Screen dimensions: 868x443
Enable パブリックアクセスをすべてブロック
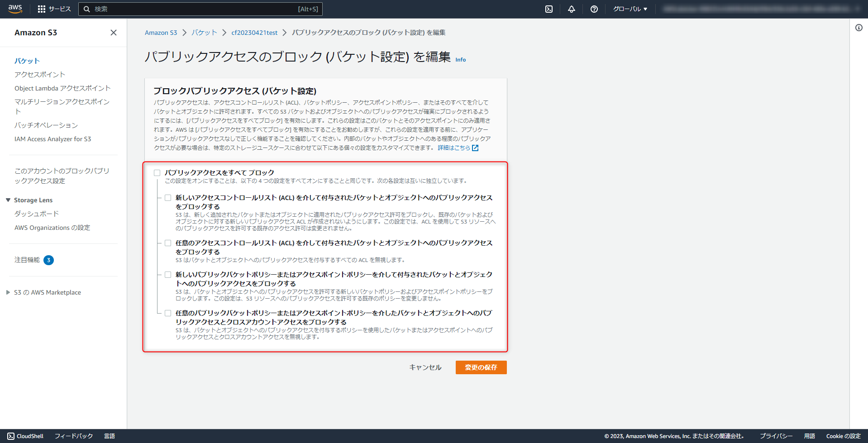click(157, 172)
